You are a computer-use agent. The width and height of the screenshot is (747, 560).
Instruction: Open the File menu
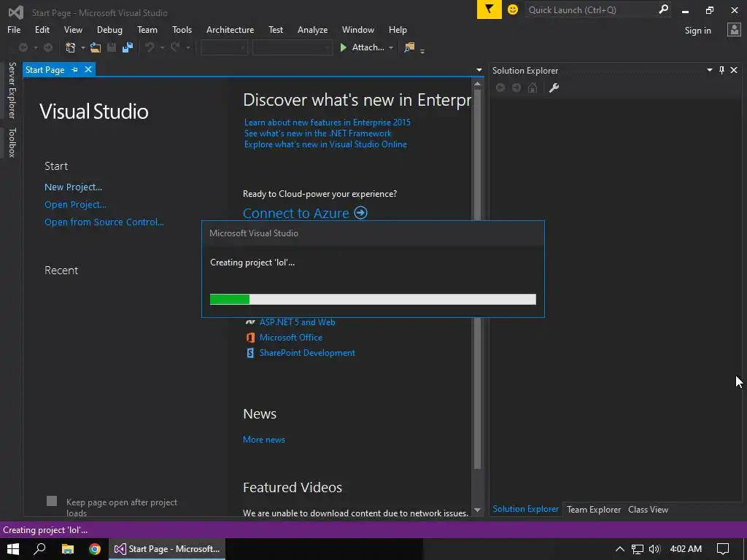pos(14,29)
